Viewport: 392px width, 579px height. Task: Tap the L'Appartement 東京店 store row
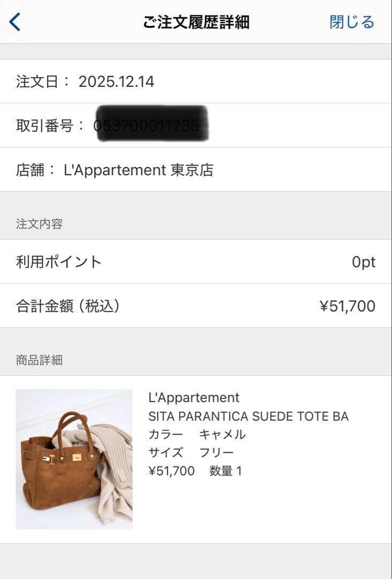(x=196, y=170)
